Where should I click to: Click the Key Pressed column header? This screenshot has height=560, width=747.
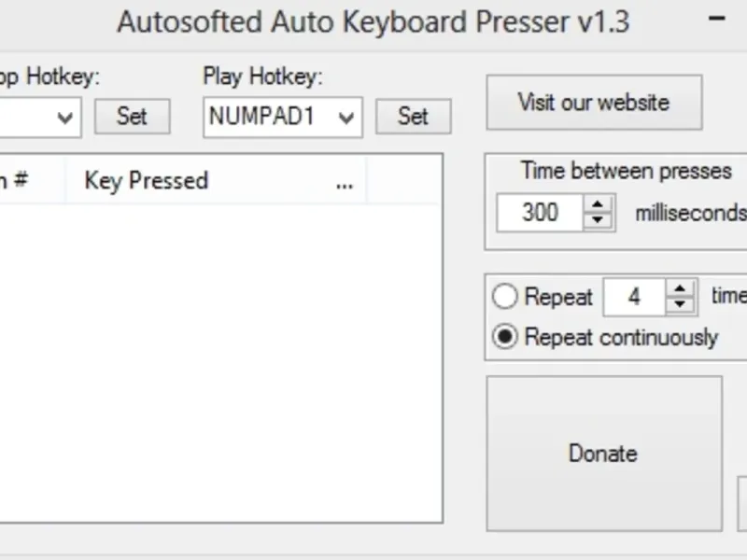[x=147, y=180]
